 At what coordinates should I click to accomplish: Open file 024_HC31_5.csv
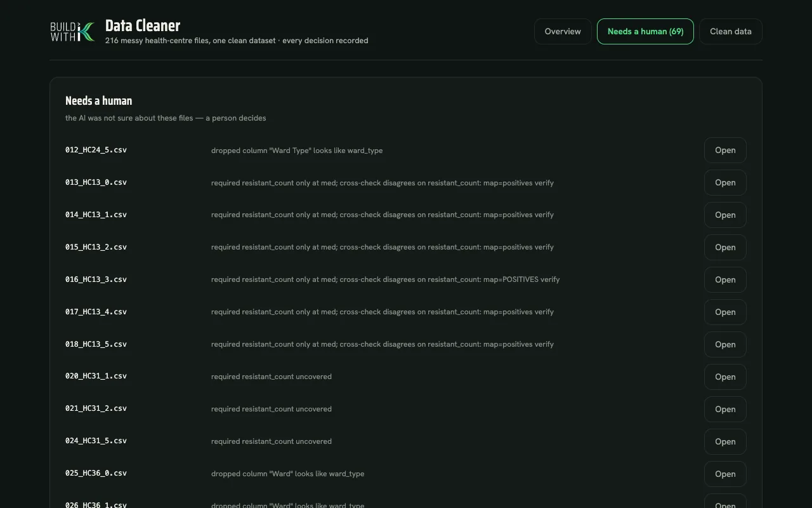[725, 442]
